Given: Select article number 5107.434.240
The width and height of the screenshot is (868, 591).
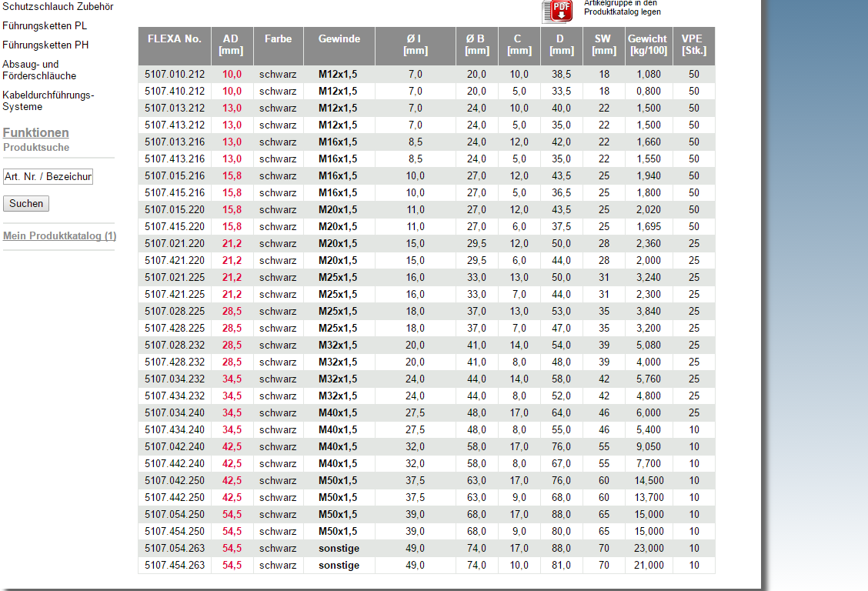Looking at the screenshot, I should [x=175, y=430].
